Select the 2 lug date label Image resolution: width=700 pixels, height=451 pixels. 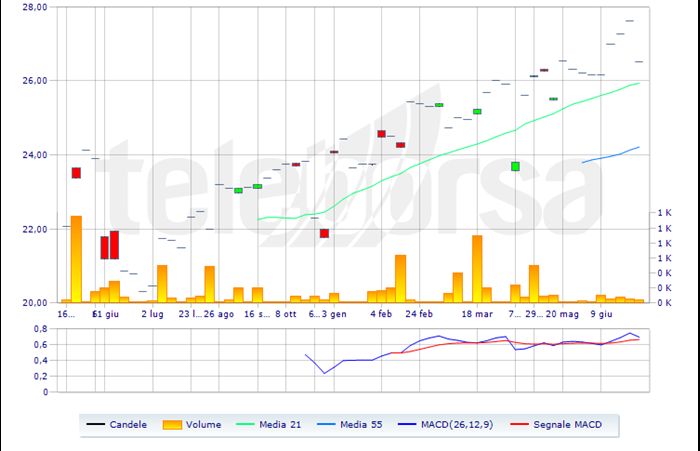click(153, 314)
